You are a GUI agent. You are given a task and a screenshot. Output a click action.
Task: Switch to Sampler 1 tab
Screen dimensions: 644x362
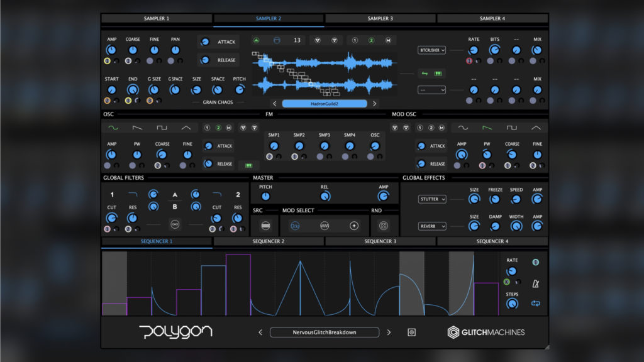pyautogui.click(x=157, y=18)
